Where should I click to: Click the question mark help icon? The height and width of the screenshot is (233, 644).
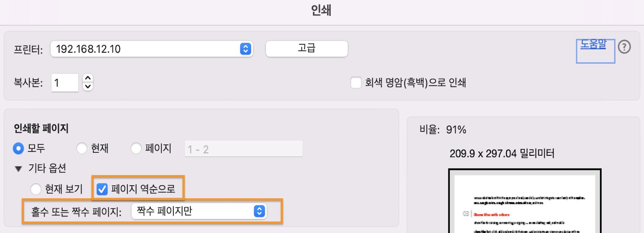tap(624, 47)
